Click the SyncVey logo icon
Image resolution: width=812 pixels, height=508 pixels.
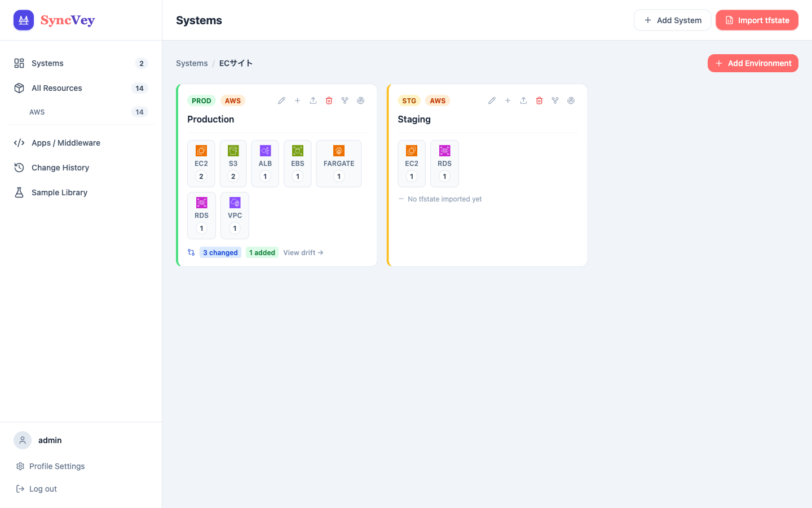point(24,20)
